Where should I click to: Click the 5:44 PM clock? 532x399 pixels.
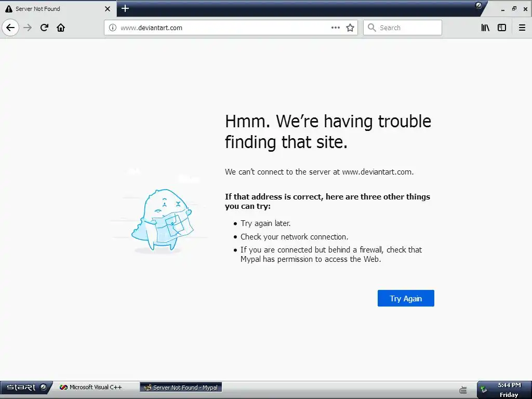509,385
